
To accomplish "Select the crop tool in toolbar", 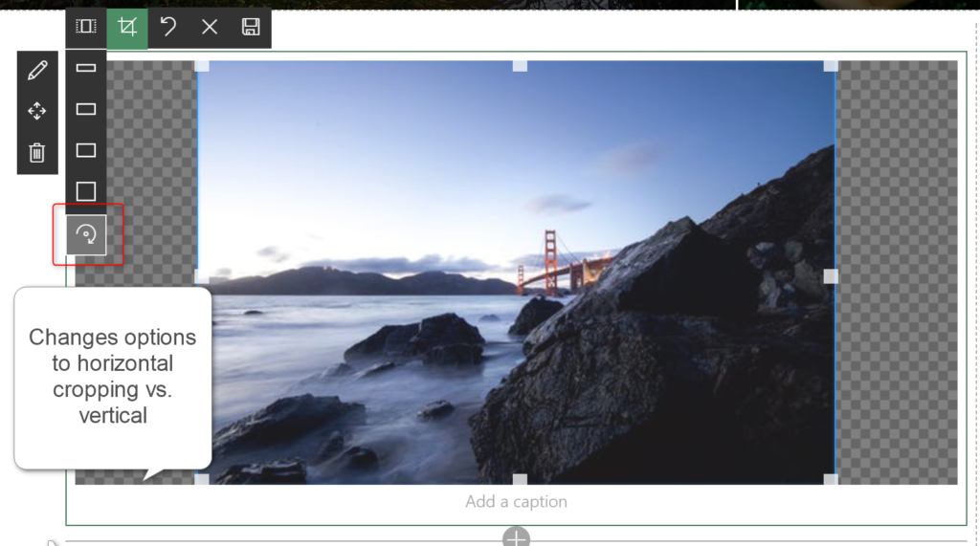I will 127,27.
